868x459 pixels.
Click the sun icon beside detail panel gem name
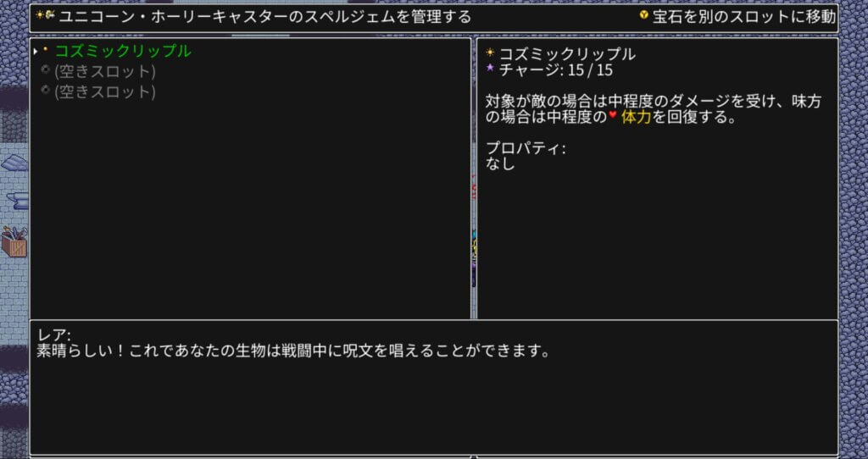(490, 53)
